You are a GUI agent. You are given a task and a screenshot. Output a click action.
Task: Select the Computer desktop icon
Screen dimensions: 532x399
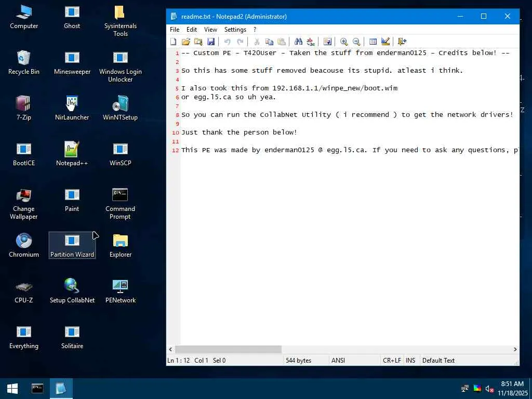(x=24, y=17)
